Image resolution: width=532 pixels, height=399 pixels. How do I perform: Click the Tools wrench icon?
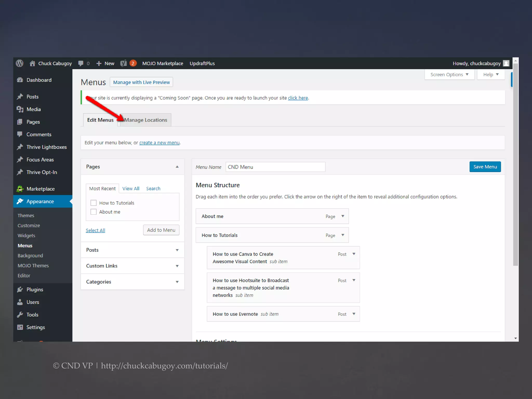[x=20, y=315]
